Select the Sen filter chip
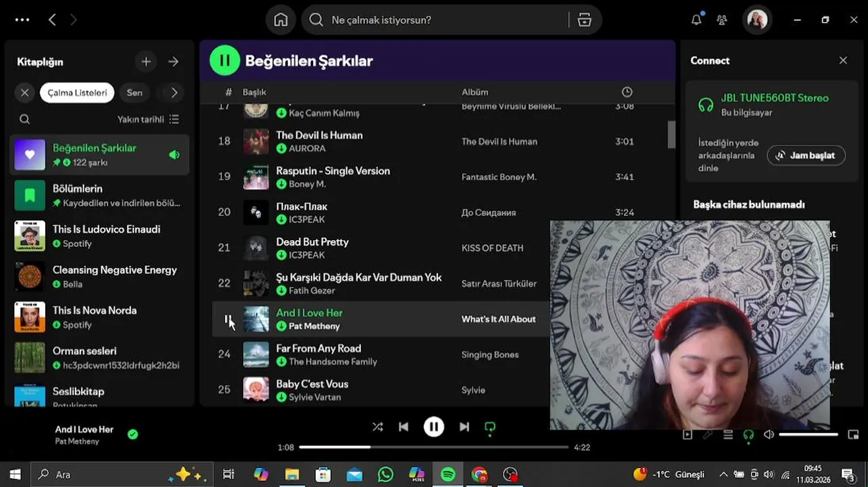This screenshot has height=487, width=868. [x=135, y=93]
